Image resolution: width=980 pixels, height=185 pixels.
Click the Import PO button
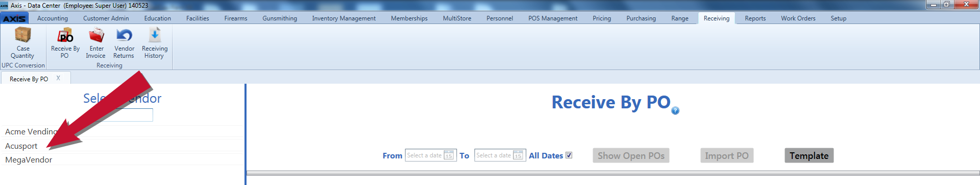[727, 155]
